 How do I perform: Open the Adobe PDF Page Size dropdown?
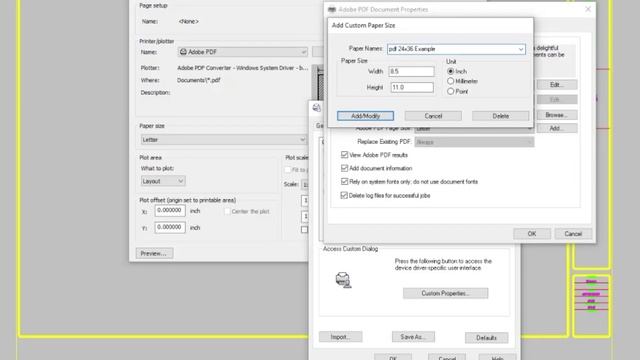pos(474,129)
